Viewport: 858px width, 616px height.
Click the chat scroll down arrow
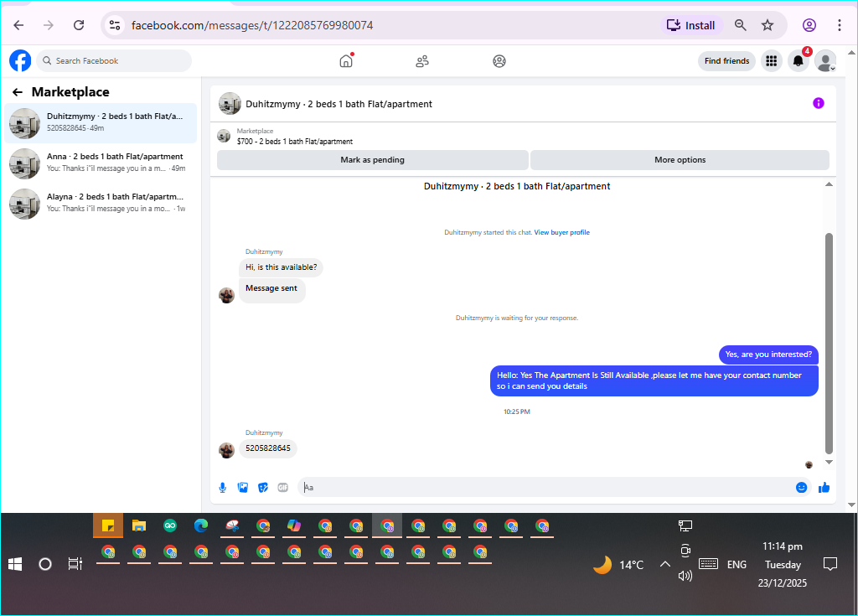[829, 462]
